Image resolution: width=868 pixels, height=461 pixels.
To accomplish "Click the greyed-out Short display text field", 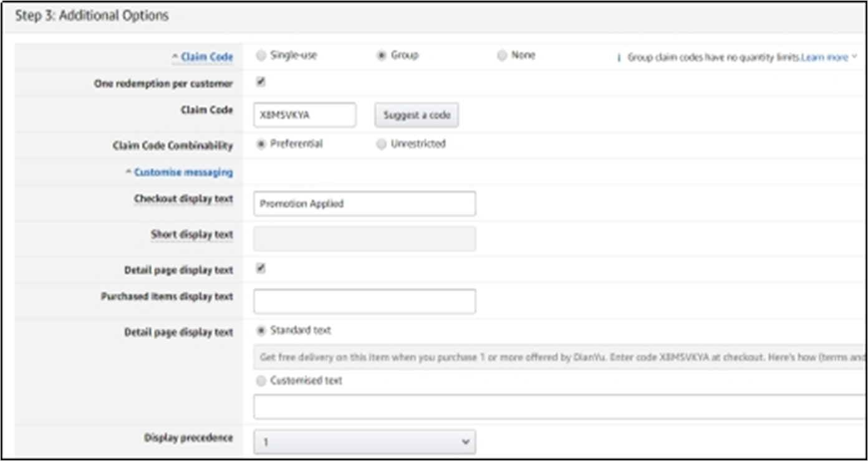I will coord(364,239).
